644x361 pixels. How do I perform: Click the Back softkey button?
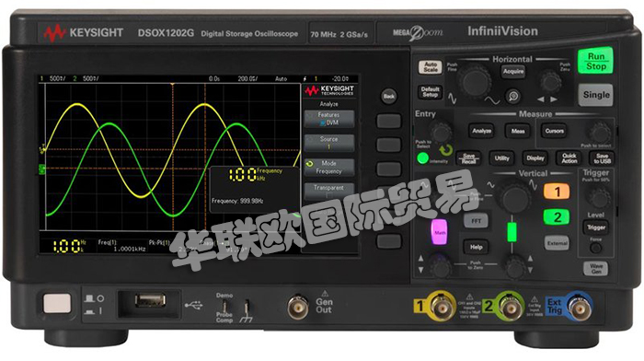388,97
